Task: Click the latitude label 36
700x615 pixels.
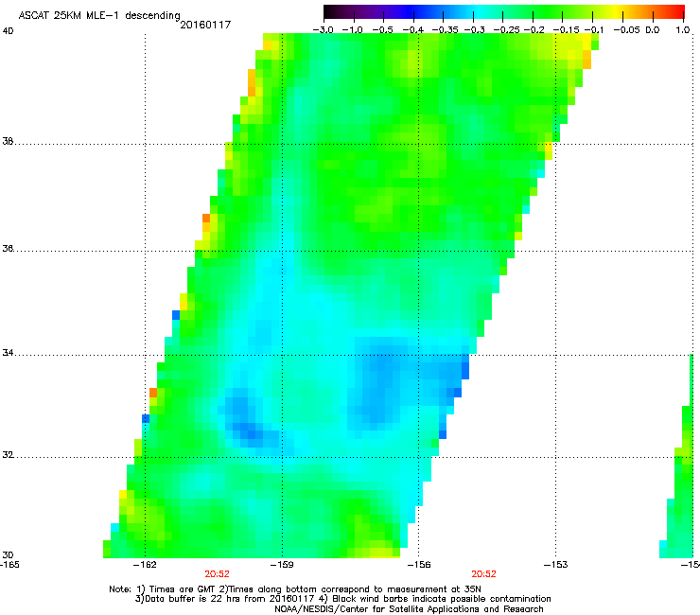Action: click(x=8, y=248)
